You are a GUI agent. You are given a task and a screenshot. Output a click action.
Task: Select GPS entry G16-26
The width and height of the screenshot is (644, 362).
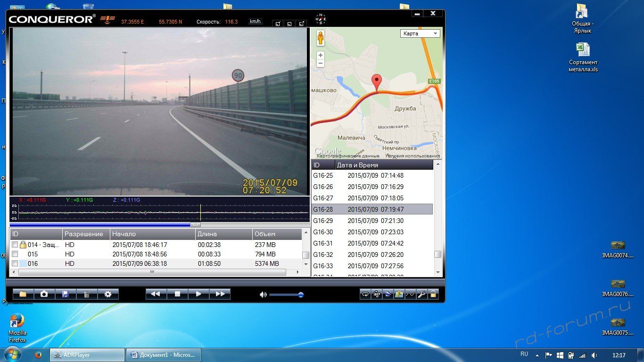pos(372,187)
